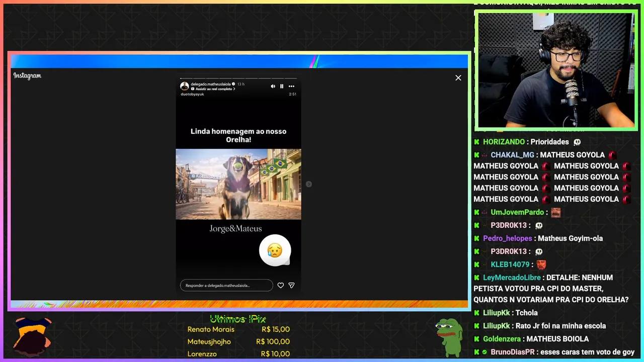Click chat username CHAKAL_MG

click(513, 155)
